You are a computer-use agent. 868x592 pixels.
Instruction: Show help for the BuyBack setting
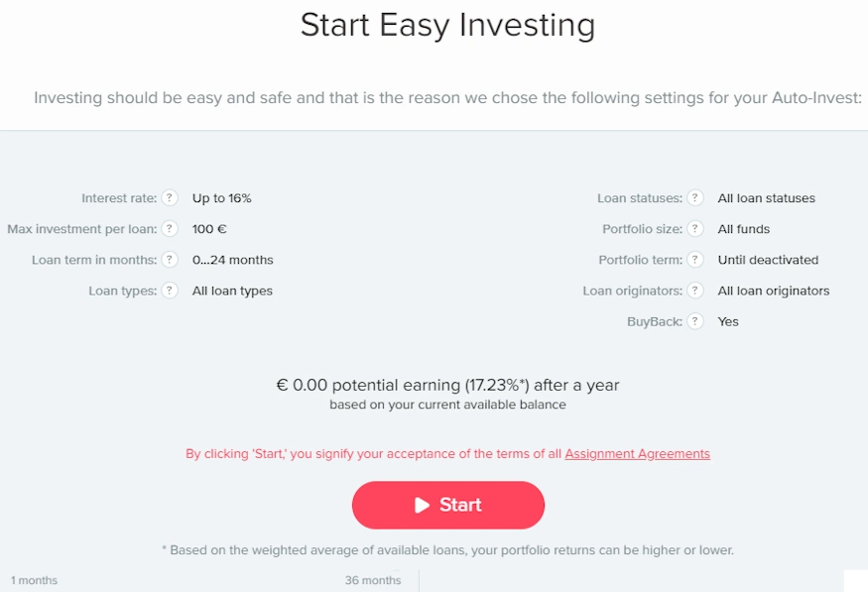coord(696,321)
